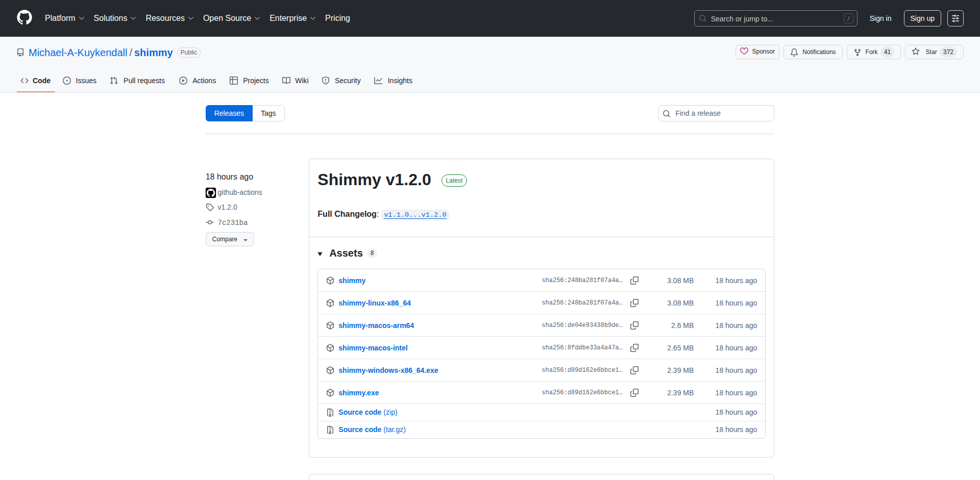
Task: Switch to the Tags view
Action: tap(268, 113)
